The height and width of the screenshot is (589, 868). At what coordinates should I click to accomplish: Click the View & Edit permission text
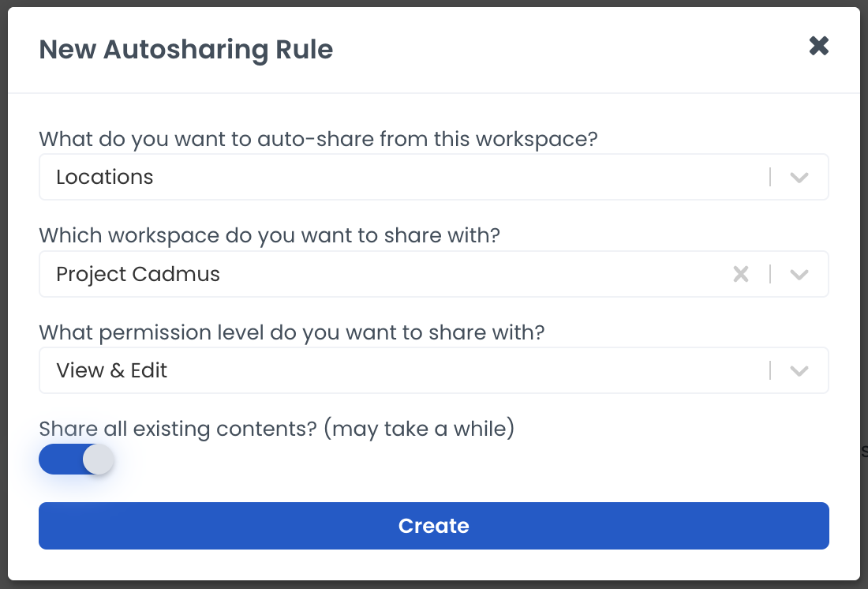(112, 370)
